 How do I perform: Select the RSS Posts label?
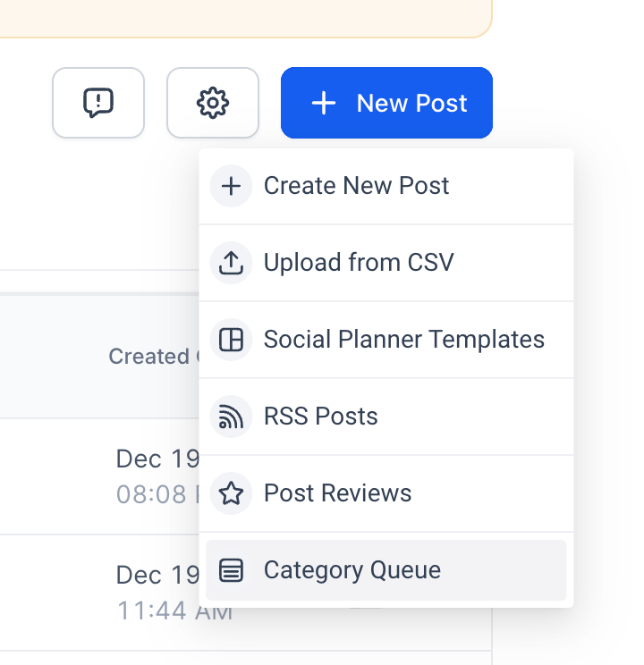(320, 417)
